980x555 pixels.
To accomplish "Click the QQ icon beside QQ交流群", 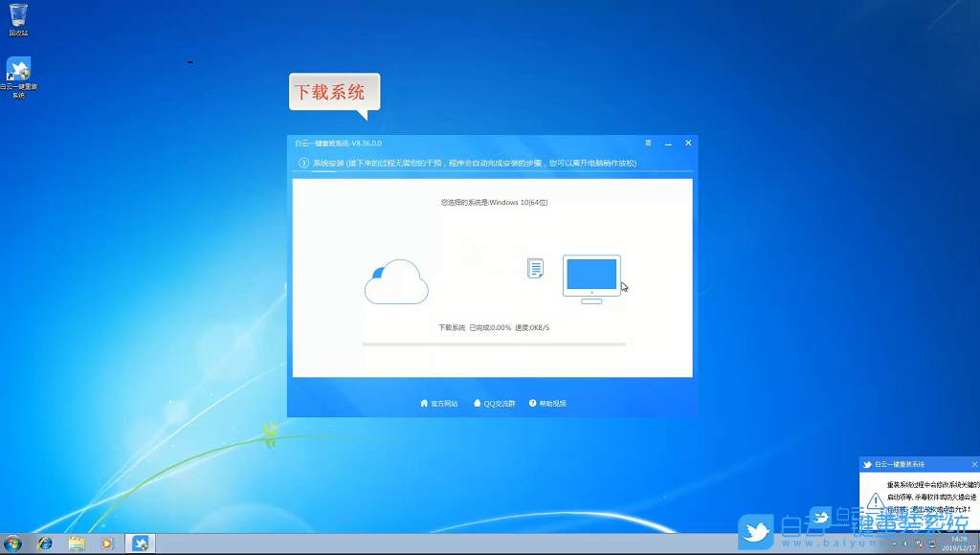I will click(477, 403).
